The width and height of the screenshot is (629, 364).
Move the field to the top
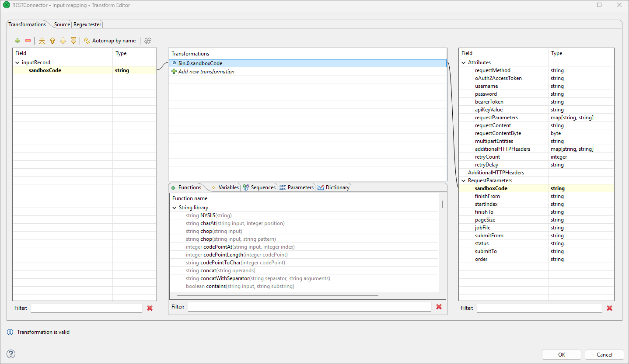[x=42, y=40]
